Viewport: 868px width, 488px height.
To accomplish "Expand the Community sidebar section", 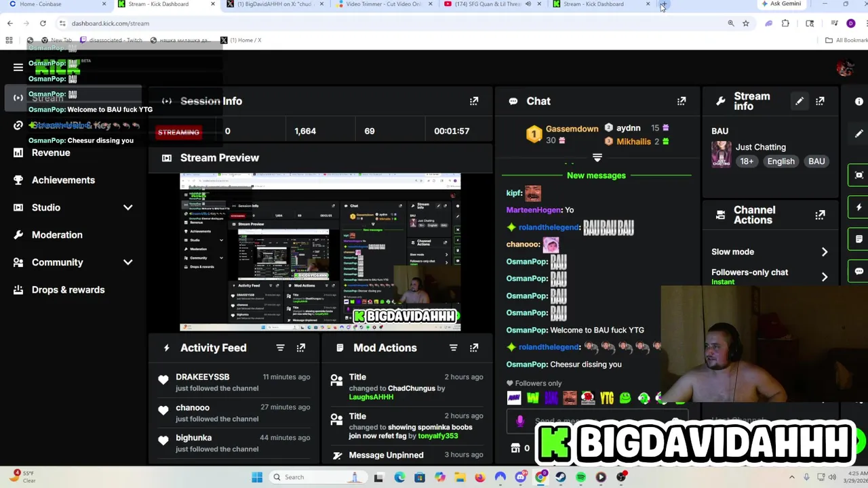I will (x=127, y=262).
